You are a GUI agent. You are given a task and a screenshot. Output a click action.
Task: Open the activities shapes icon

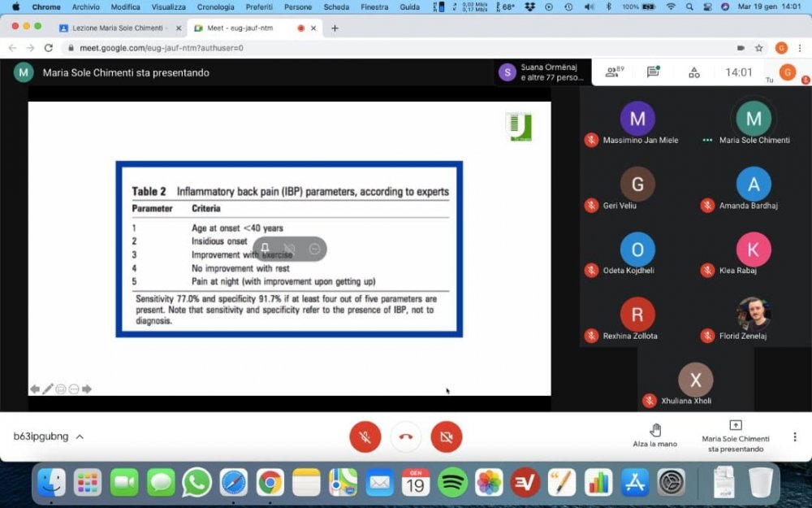tap(694, 72)
